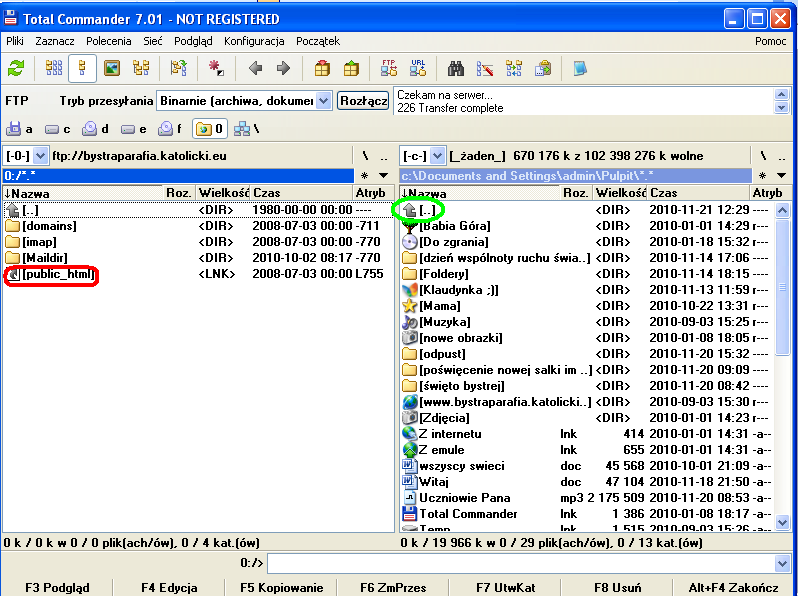Select drive a floppy button
This screenshot has height=597, width=798.
click(x=19, y=129)
